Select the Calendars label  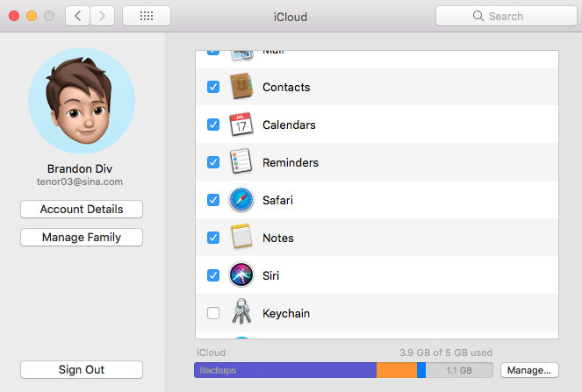click(x=289, y=125)
